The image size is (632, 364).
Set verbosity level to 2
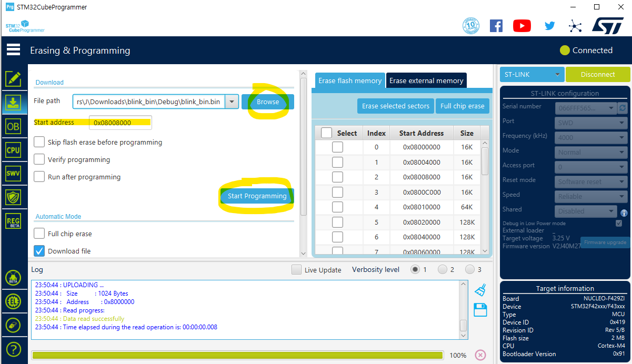click(x=442, y=269)
